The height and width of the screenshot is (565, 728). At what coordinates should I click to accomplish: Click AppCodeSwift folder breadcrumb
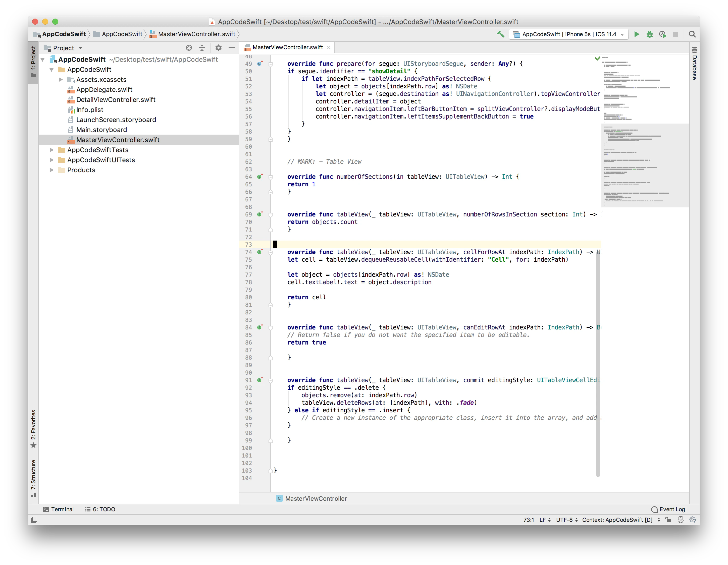(118, 34)
